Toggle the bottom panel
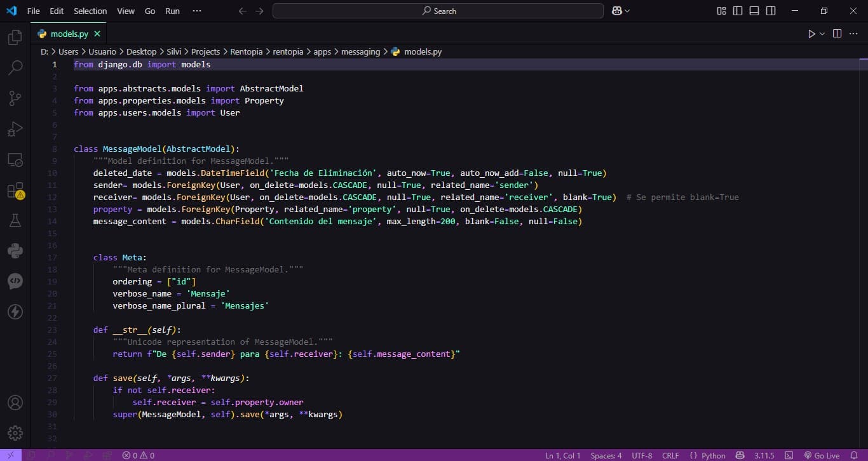 pos(754,11)
